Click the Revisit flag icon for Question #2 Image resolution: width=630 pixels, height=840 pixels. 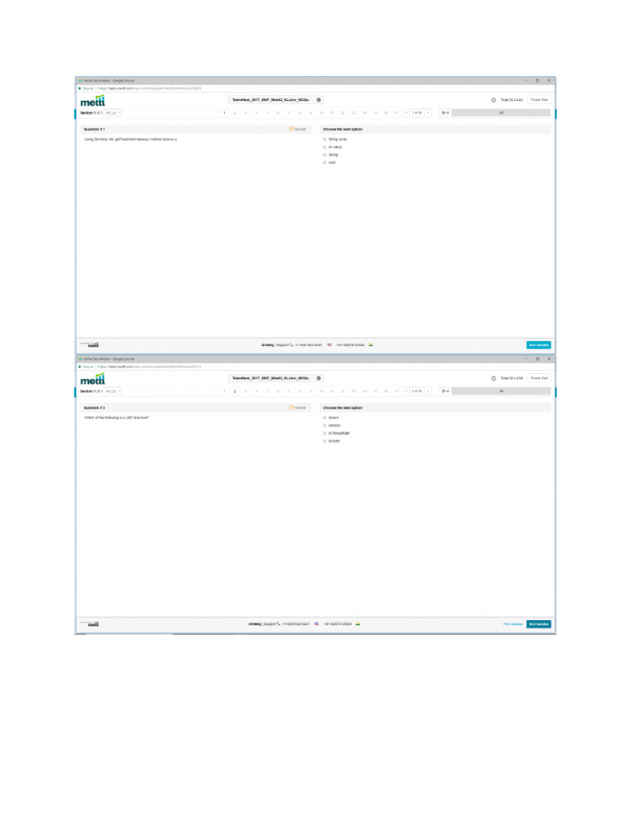291,408
